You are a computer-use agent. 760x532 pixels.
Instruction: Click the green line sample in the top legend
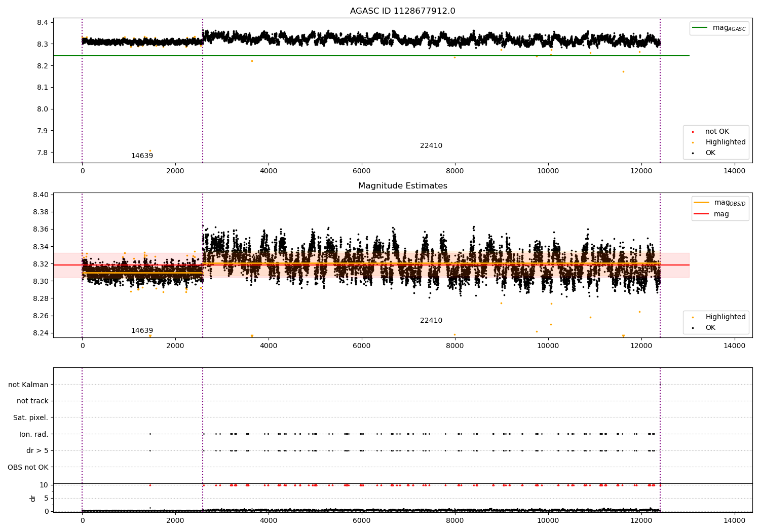[700, 28]
